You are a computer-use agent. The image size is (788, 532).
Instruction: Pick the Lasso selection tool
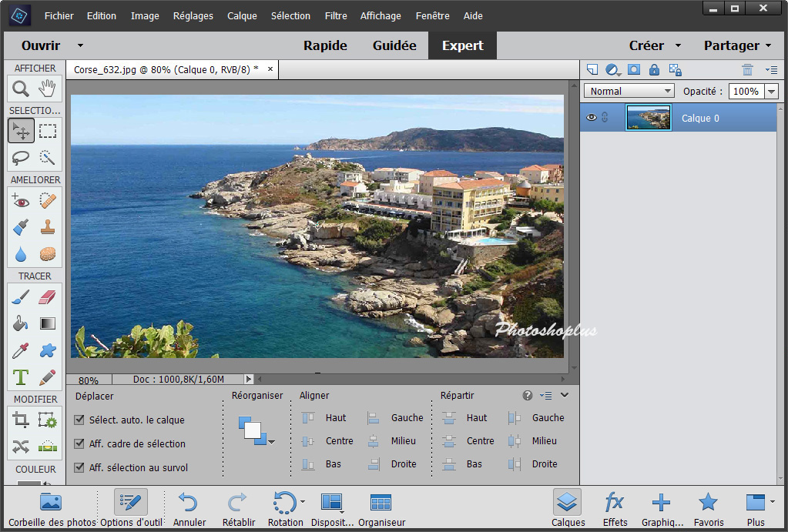tap(21, 159)
